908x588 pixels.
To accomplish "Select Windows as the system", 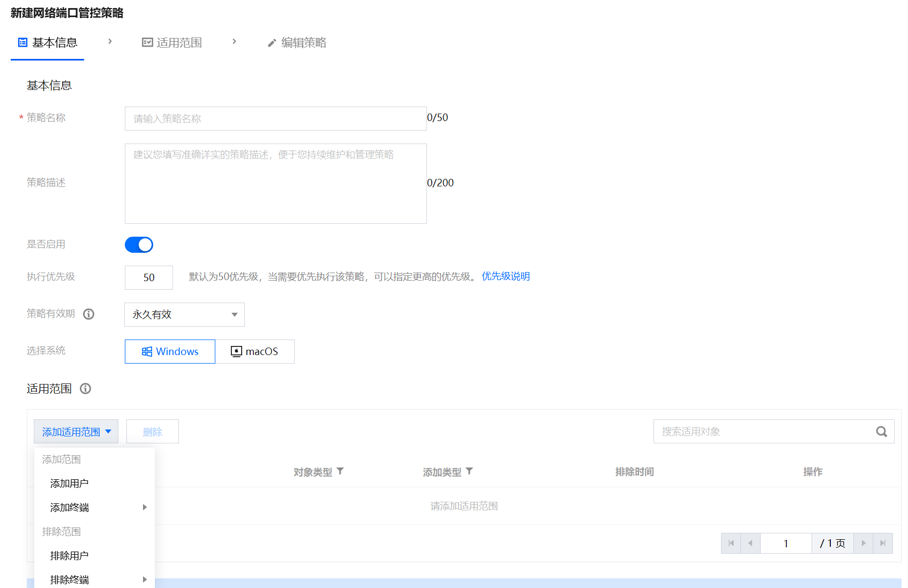I will 170,351.
